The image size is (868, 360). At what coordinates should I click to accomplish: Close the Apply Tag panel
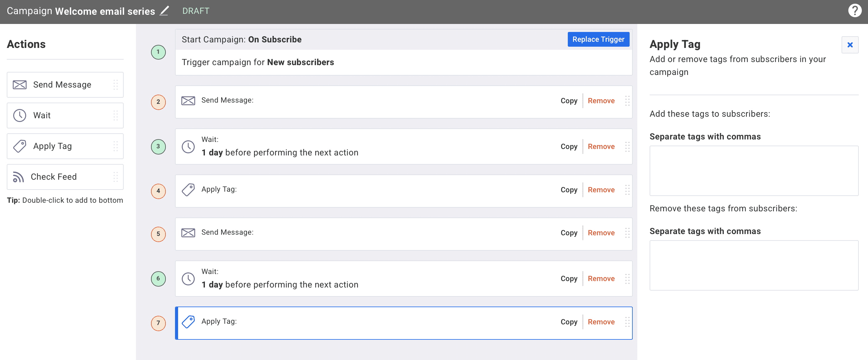850,45
